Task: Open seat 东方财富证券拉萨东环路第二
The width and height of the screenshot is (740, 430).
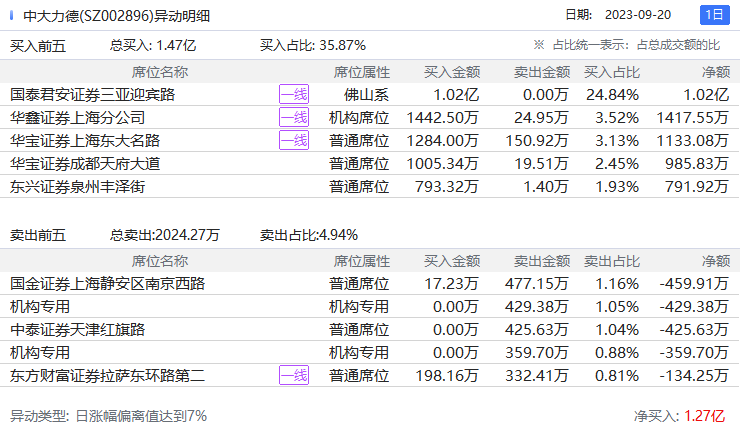Action: (108, 376)
